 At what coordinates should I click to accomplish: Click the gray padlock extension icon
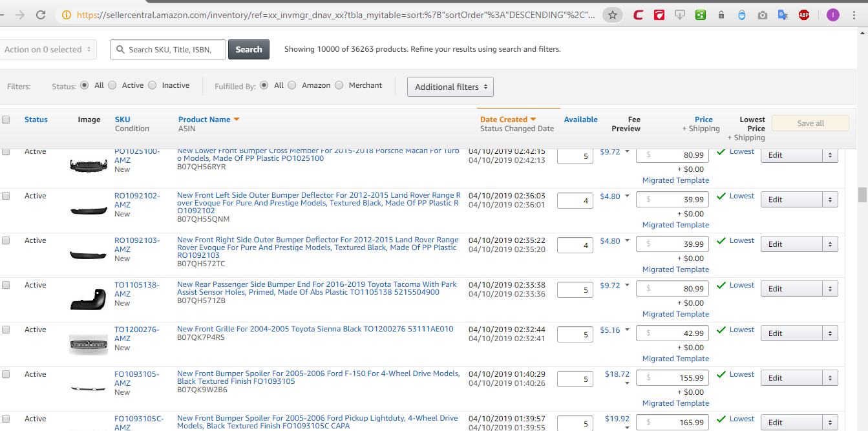tap(721, 14)
